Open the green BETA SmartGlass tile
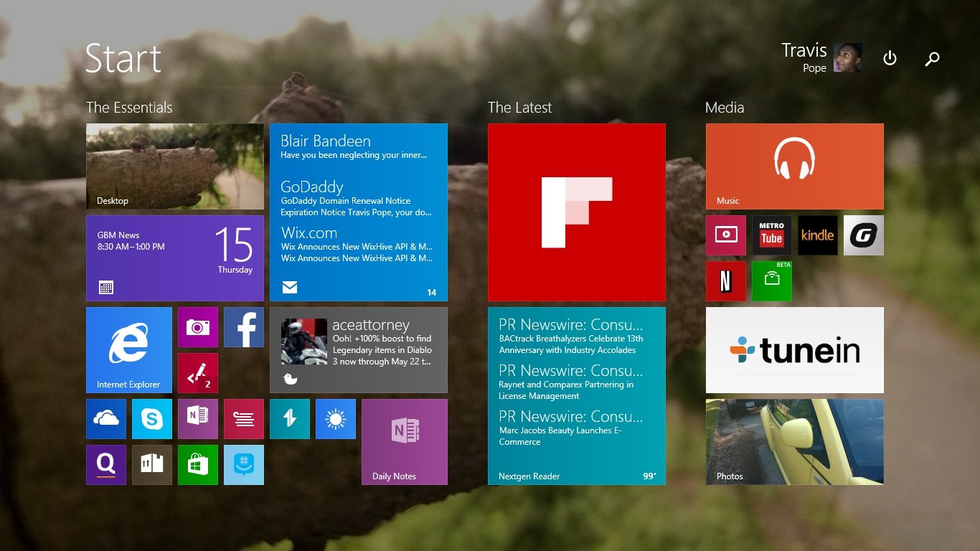 [772, 281]
